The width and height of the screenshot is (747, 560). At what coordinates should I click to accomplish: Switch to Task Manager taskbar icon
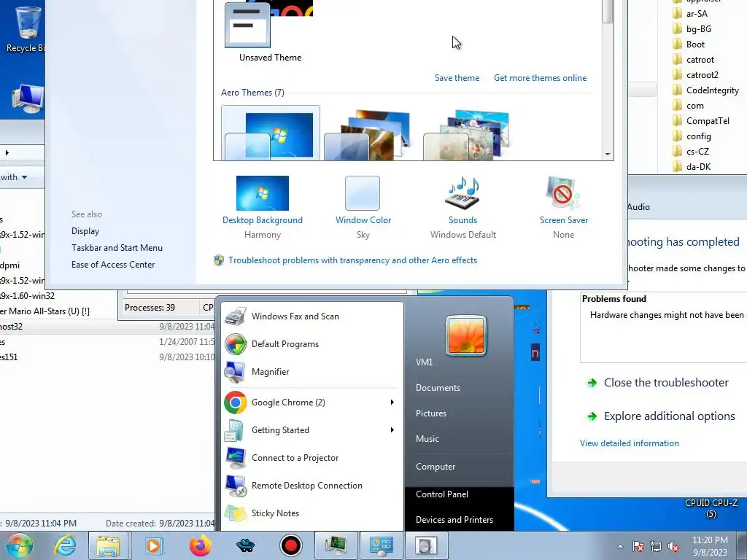[x=336, y=545]
